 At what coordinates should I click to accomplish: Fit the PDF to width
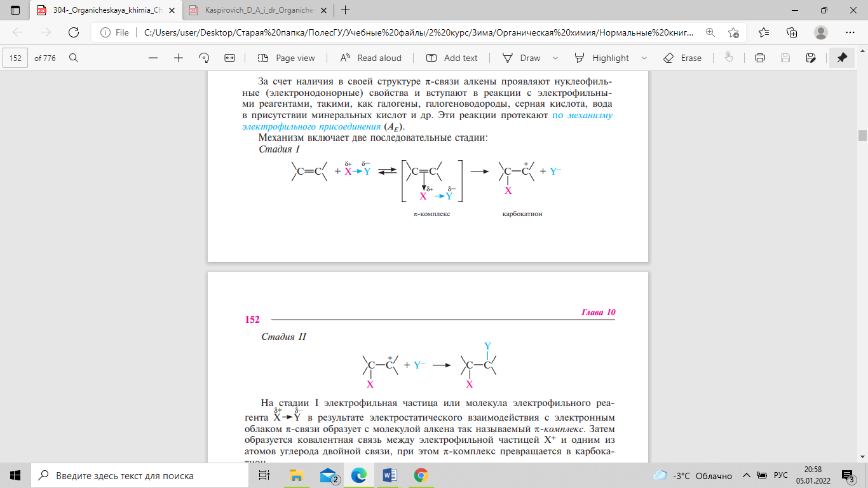click(x=230, y=58)
